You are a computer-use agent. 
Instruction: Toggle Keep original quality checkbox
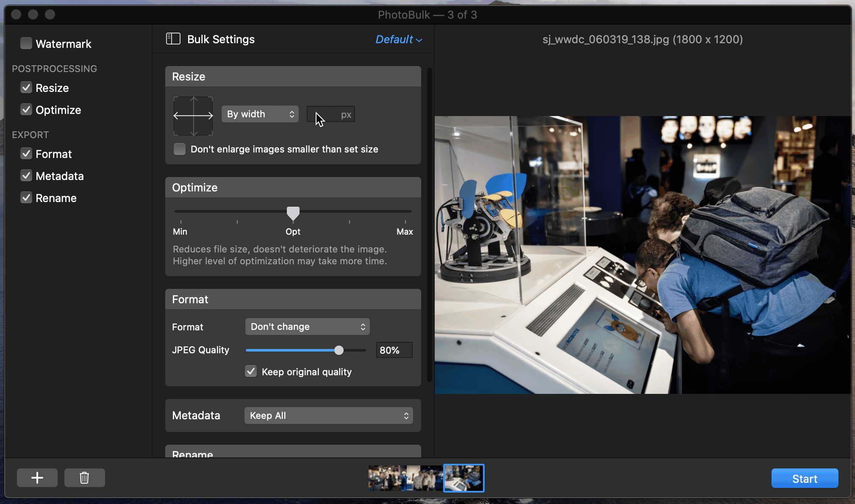(x=251, y=371)
